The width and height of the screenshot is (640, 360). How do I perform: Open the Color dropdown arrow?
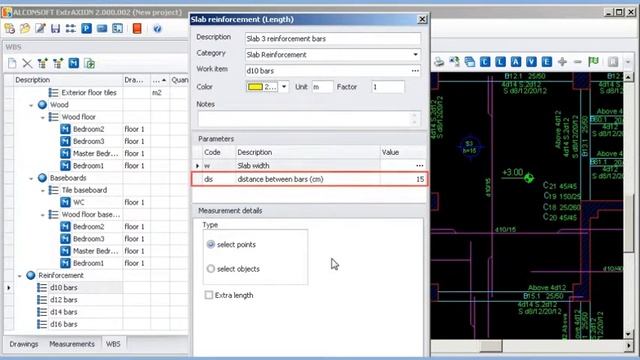coord(284,87)
